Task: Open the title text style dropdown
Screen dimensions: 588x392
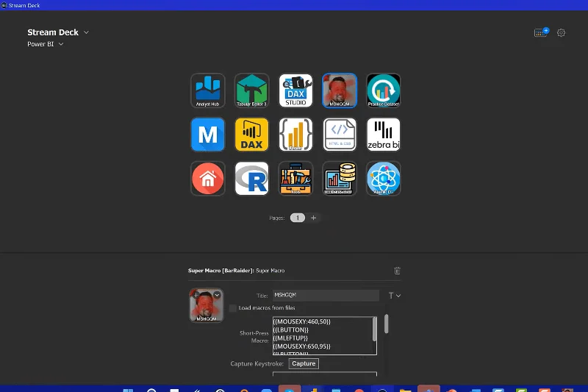Action: point(394,296)
